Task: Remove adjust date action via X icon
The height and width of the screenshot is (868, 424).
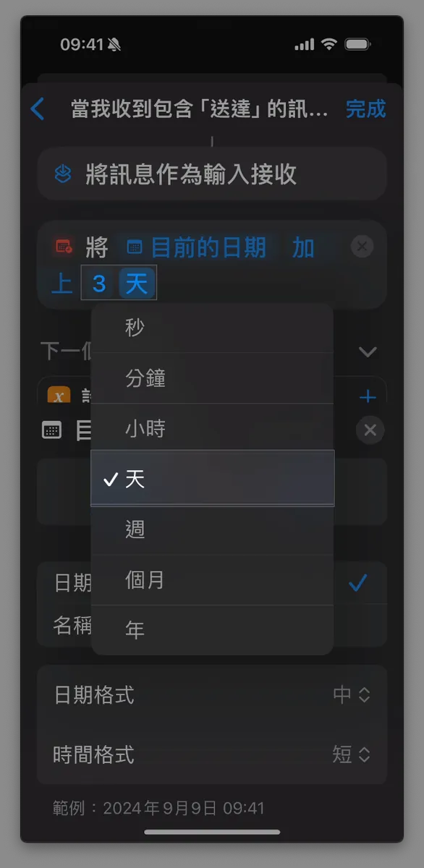Action: tap(362, 247)
